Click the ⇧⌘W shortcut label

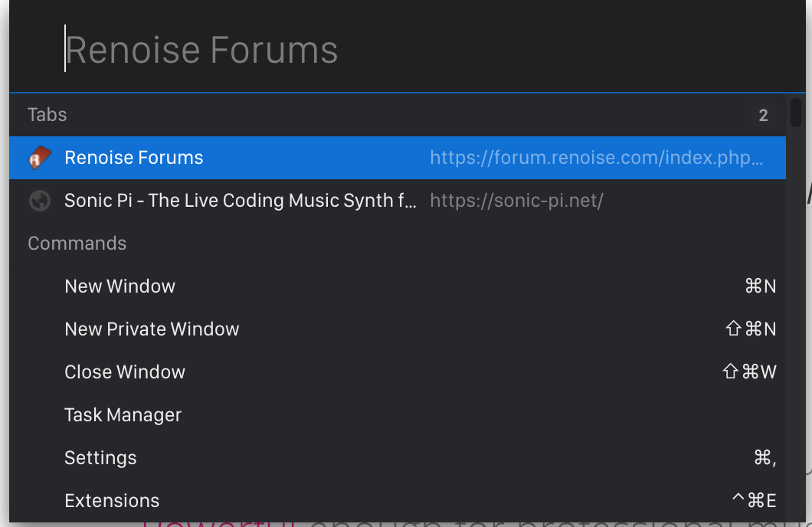749,372
